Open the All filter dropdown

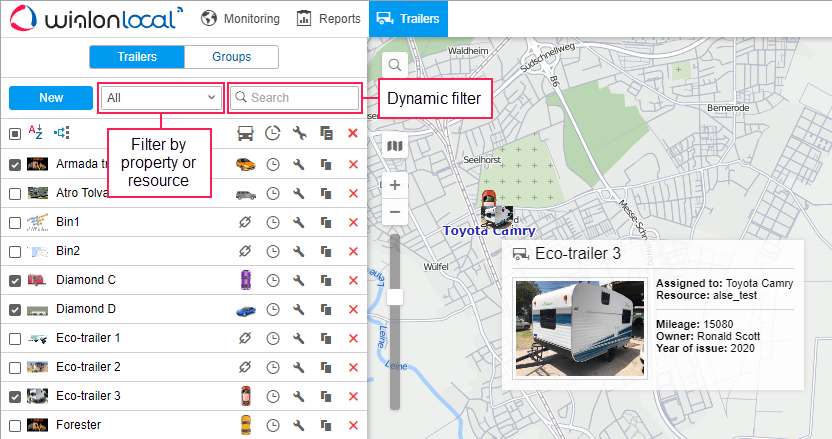click(x=161, y=97)
